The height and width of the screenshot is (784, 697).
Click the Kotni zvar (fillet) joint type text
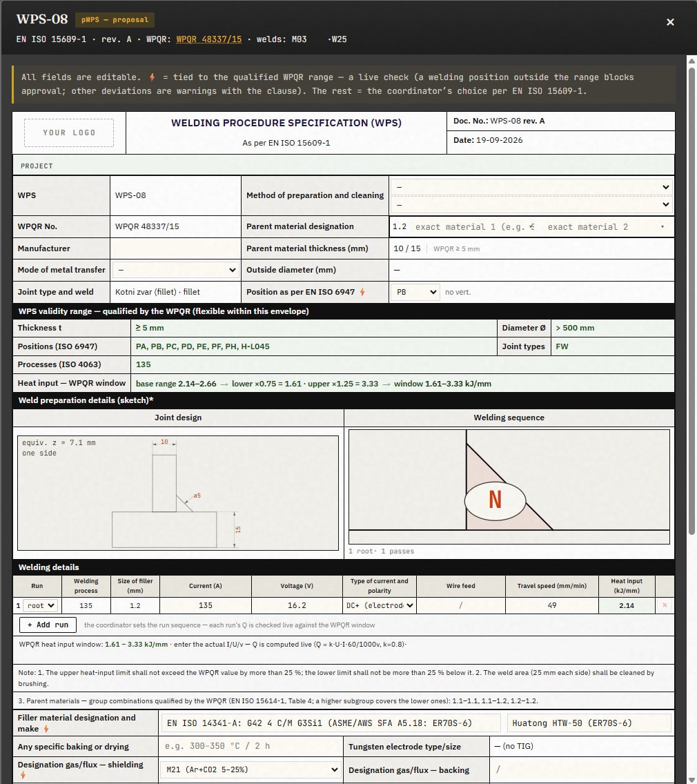pos(157,292)
